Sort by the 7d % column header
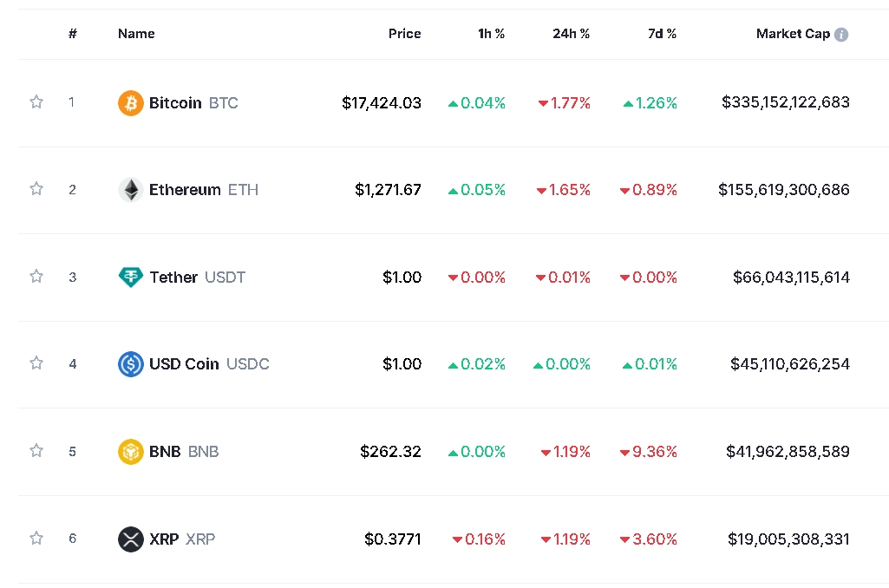This screenshot has height=588, width=889. pos(662,34)
